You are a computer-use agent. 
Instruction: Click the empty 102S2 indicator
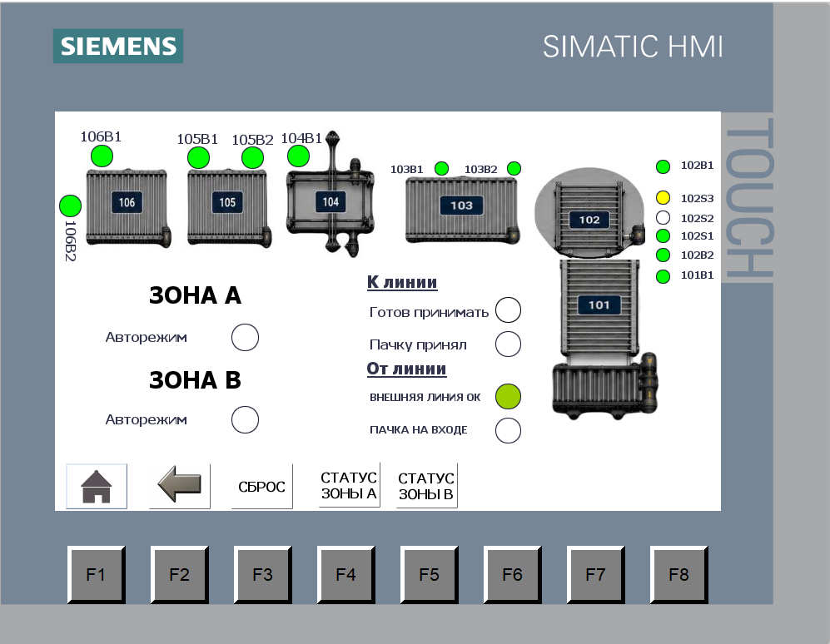(x=663, y=217)
